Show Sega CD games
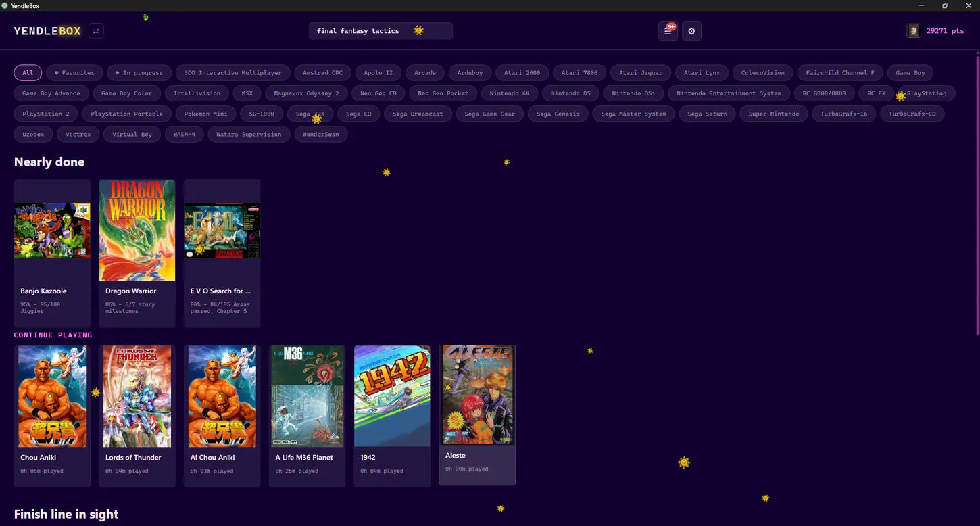 359,114
